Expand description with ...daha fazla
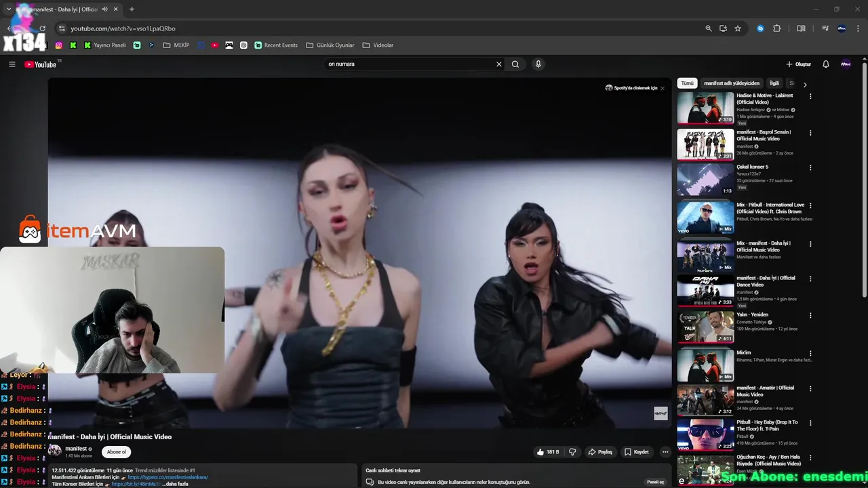This screenshot has width=868, height=488. [175, 484]
